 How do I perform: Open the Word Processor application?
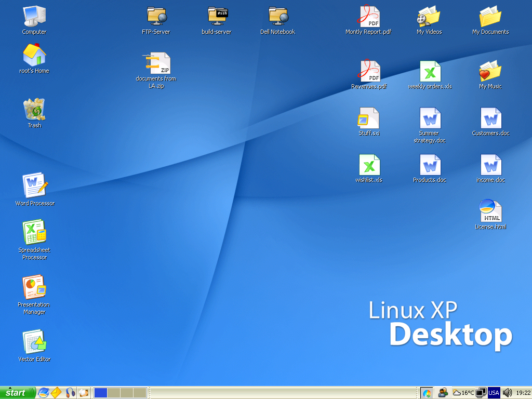[x=34, y=184]
